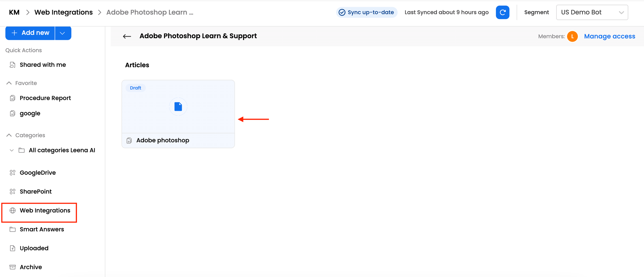Open the Add new dropdown arrow
Screen dimensions: 644x277
[63, 33]
